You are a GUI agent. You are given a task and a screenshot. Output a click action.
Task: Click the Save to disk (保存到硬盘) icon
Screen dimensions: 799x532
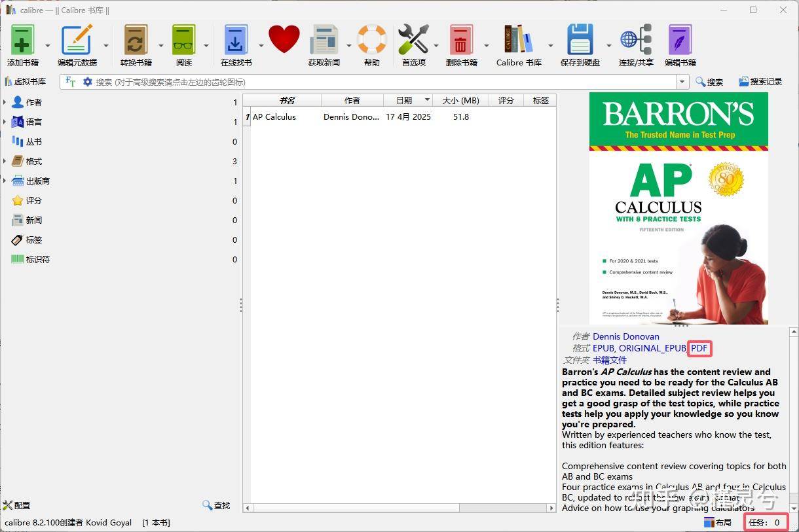click(x=580, y=40)
